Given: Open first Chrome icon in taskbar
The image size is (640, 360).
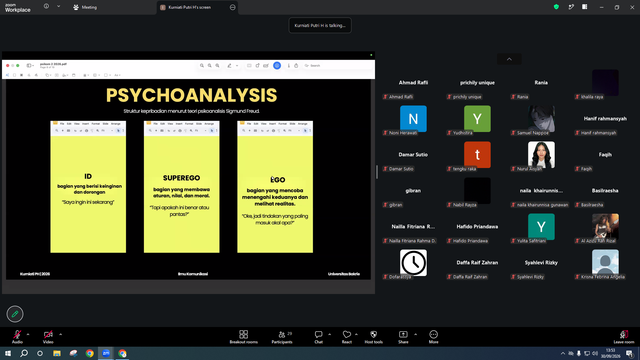Looking at the screenshot, I should pyautogui.click(x=90, y=353).
